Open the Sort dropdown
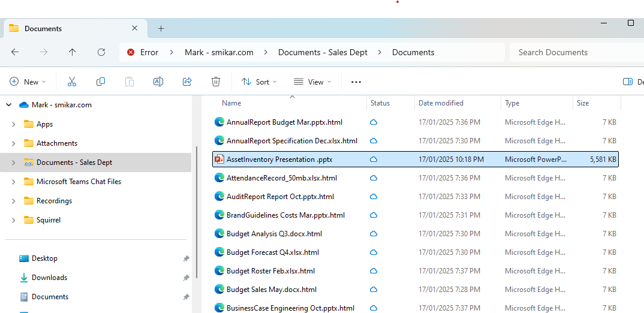644x313 pixels. point(259,82)
